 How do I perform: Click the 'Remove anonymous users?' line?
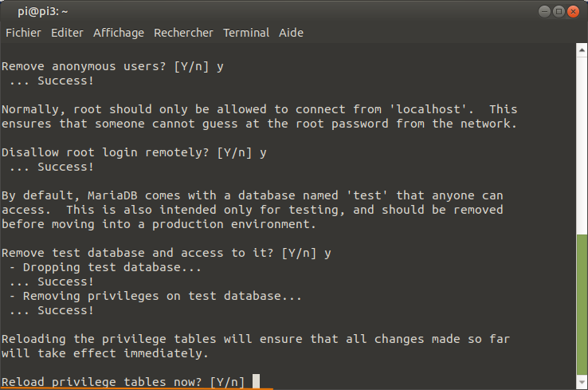(x=112, y=66)
